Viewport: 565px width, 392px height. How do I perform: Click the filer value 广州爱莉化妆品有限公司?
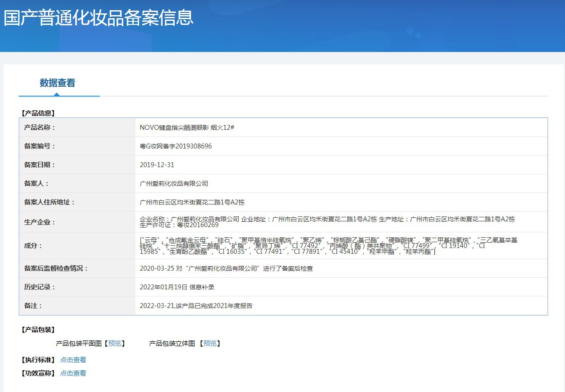pyautogui.click(x=174, y=184)
